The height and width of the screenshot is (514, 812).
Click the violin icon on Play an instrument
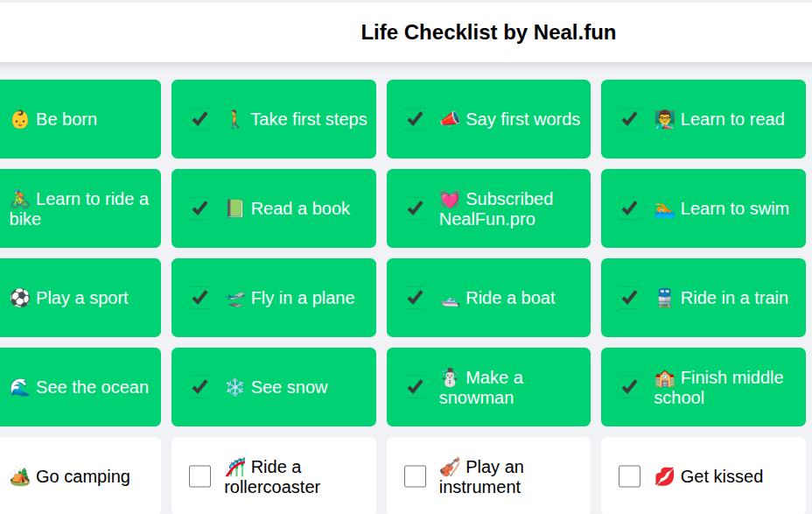tap(450, 467)
